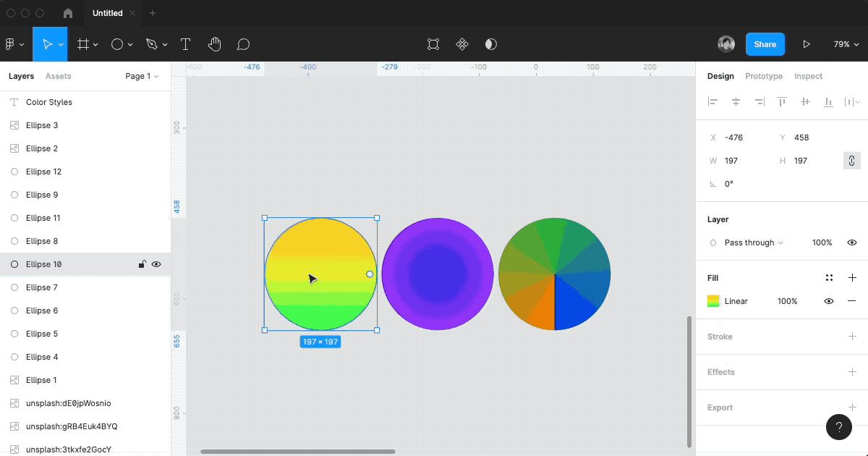Toggle the Linear fill visibility eye
This screenshot has width=868, height=456.
click(829, 301)
